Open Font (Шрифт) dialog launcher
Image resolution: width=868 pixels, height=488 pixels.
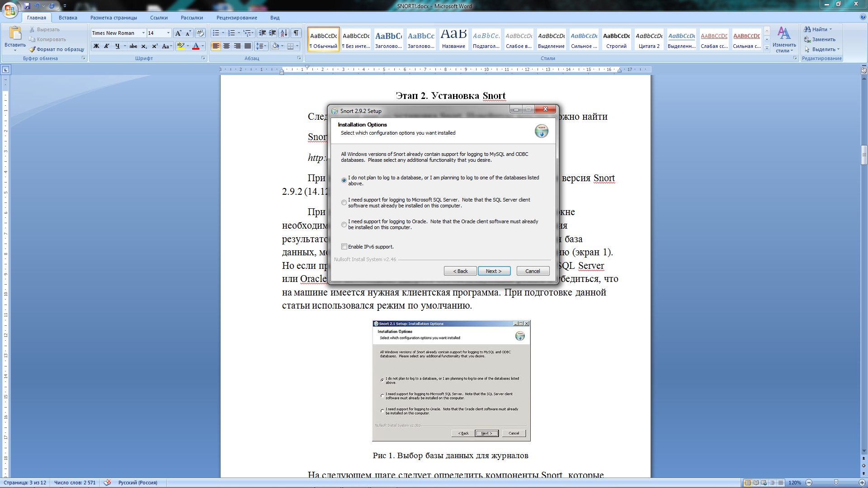203,58
